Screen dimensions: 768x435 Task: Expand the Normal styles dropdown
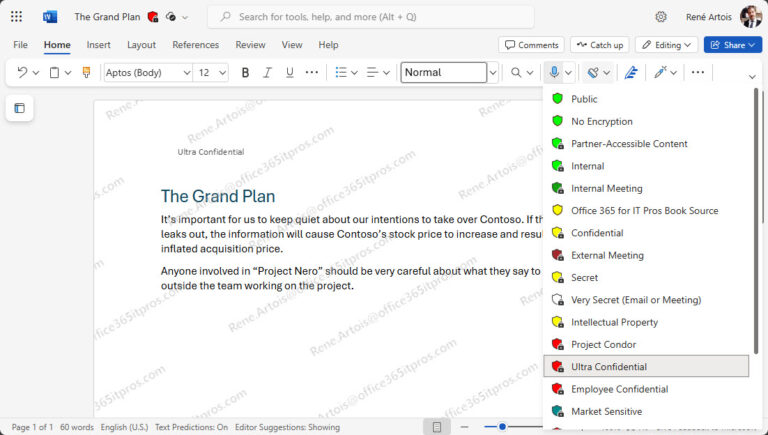click(493, 72)
